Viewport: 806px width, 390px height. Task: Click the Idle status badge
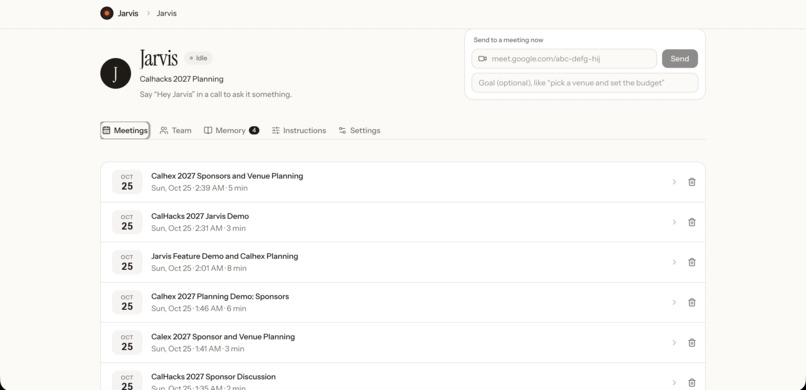click(x=198, y=58)
